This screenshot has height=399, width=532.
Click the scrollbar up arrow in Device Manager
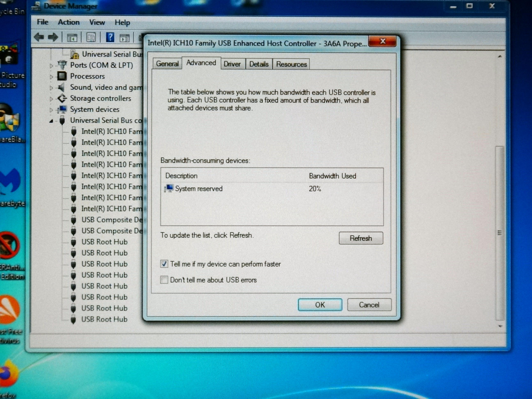point(500,57)
